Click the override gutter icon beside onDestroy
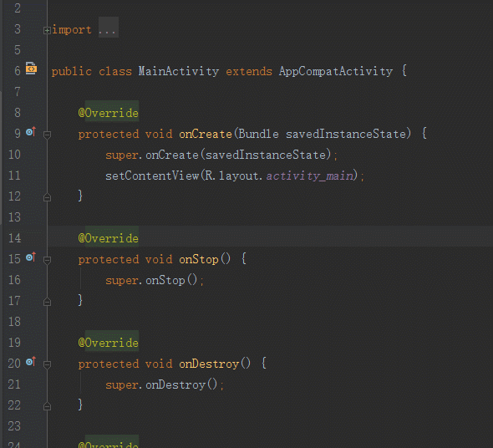This screenshot has width=493, height=448. [x=31, y=361]
